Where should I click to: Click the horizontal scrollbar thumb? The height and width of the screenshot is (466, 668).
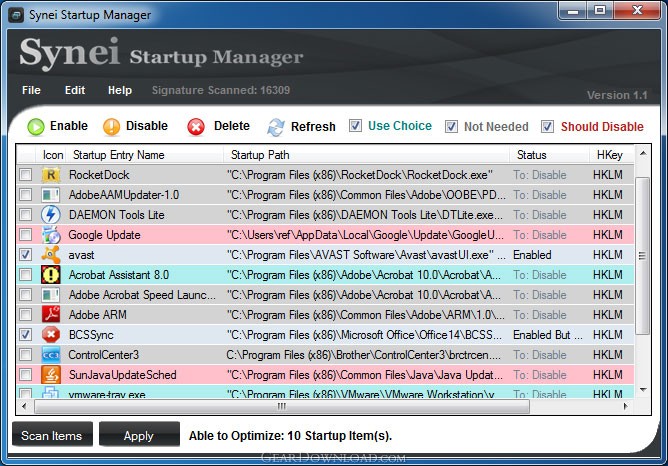point(282,406)
